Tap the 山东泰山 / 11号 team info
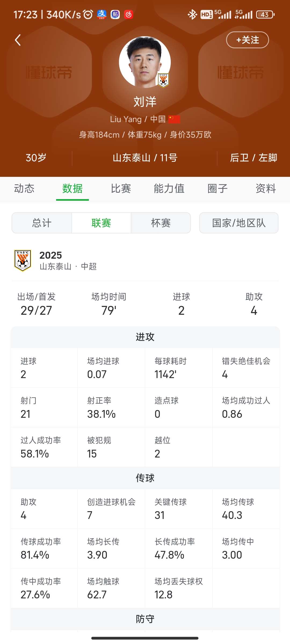290x644 pixels. pyautogui.click(x=145, y=158)
